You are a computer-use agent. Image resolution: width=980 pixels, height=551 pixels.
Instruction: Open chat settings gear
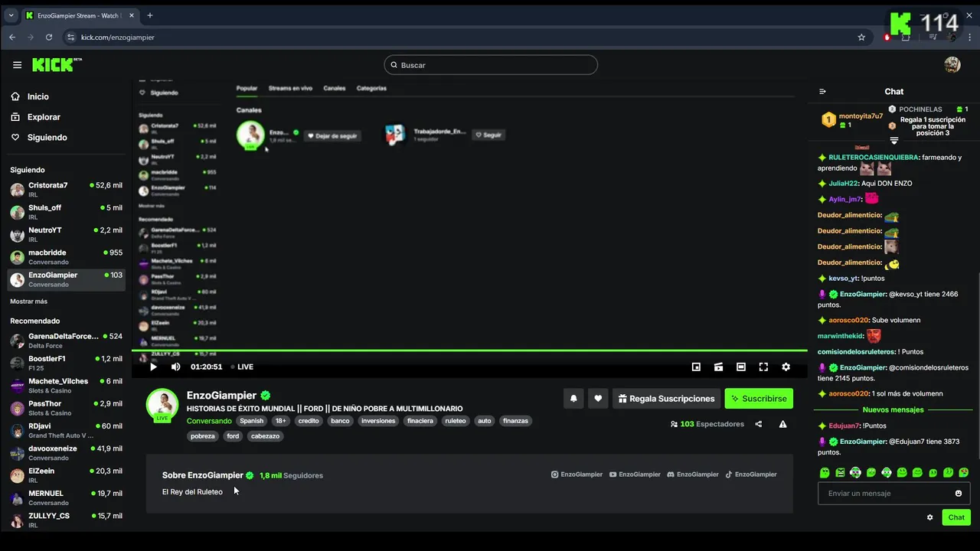[x=930, y=517]
